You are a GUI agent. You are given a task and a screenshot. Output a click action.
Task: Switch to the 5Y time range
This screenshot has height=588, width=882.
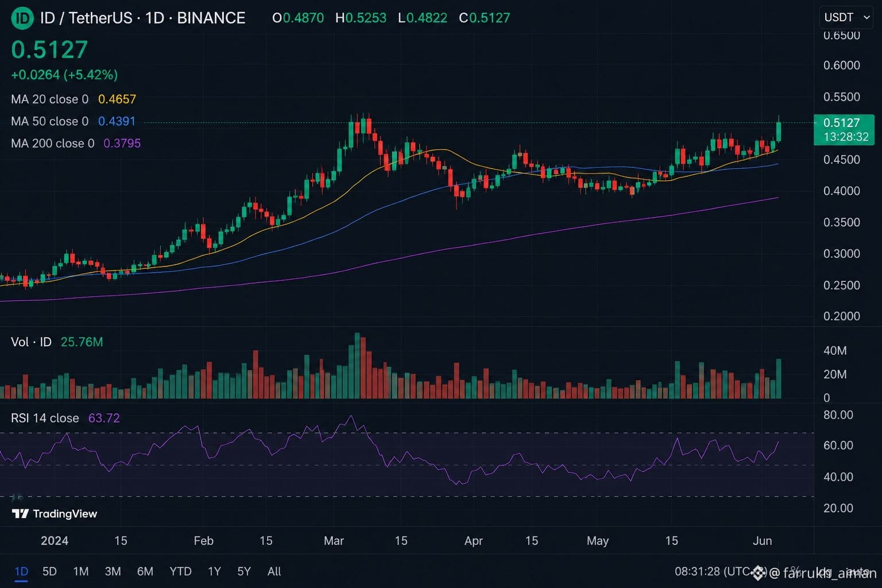tap(244, 571)
